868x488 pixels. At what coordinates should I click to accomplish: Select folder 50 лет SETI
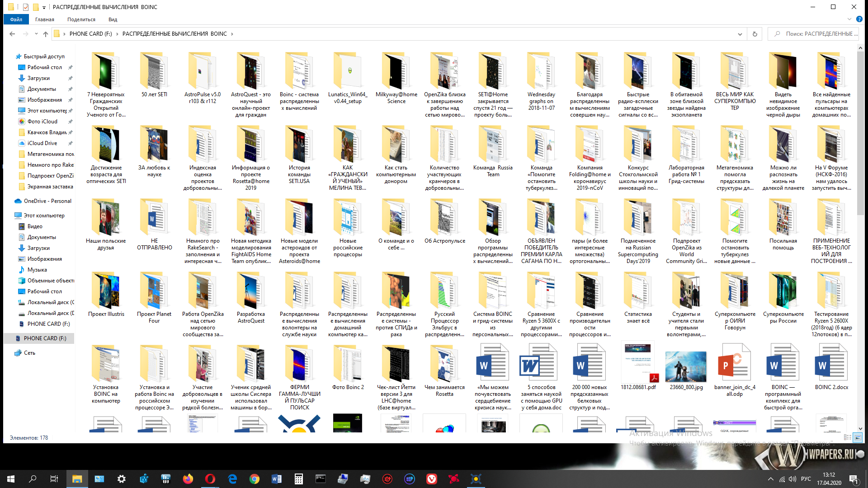(x=154, y=75)
